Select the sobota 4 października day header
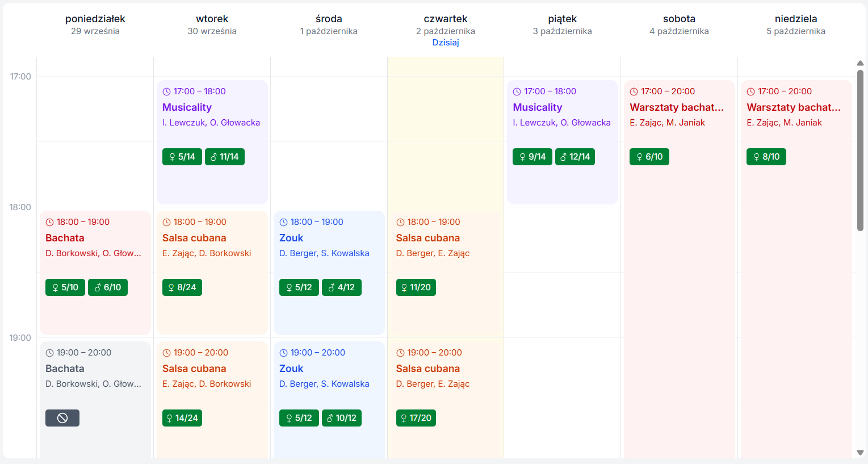This screenshot has height=464, width=868. [x=679, y=24]
